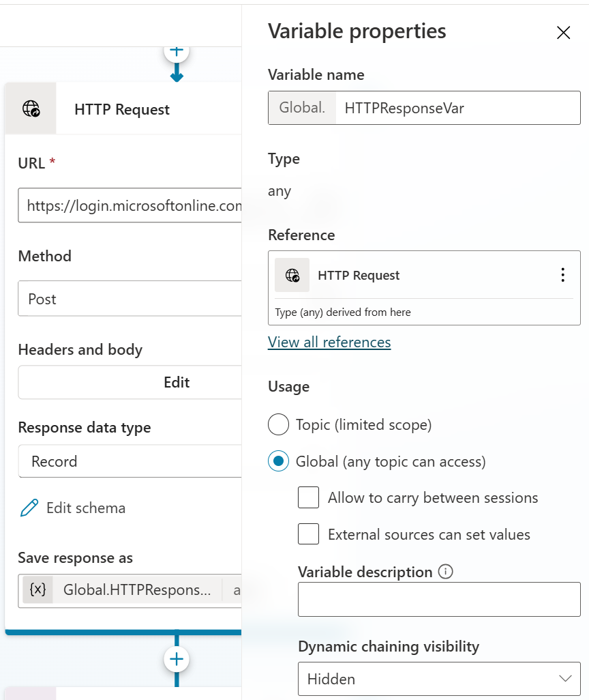Click the View all references link
Image resolution: width=589 pixels, height=700 pixels.
[329, 342]
